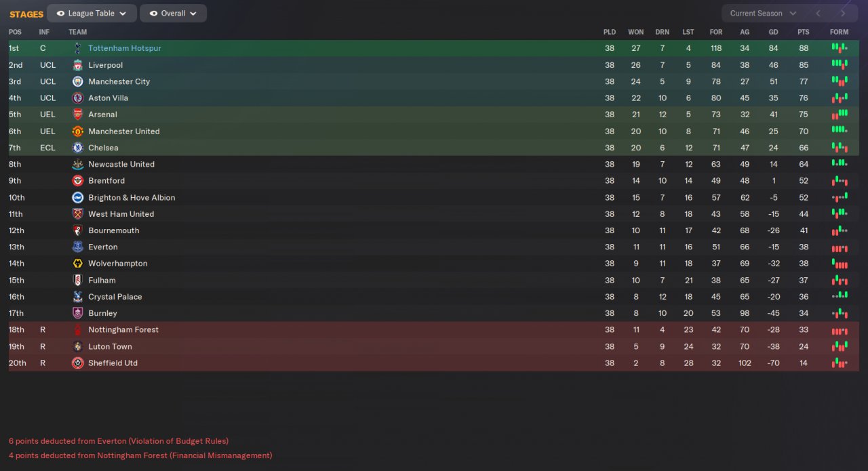Screen dimensions: 868x471
Task: Go to next season arrow
Action: tap(843, 14)
